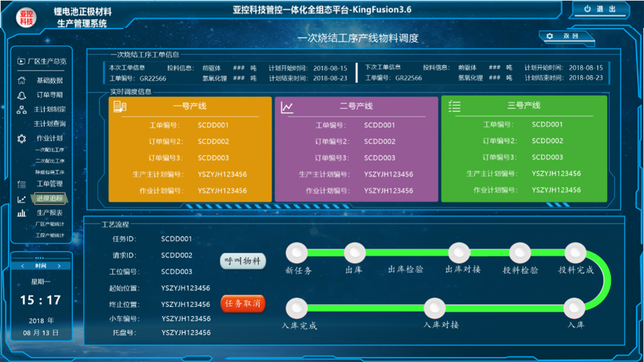This screenshot has width=644, height=362.
Task: Click the 时间 header in clock panel
Action: click(x=41, y=266)
